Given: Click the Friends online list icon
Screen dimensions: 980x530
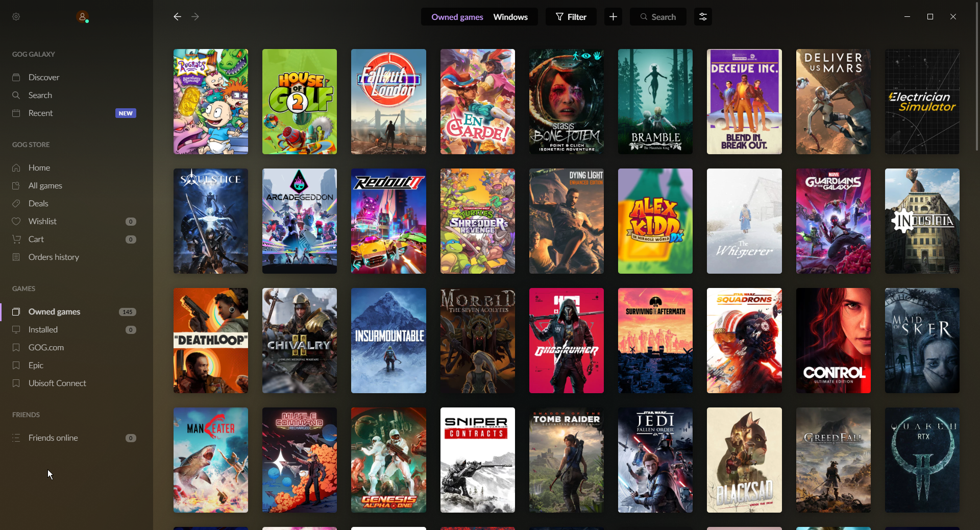Looking at the screenshot, I should [x=16, y=438].
